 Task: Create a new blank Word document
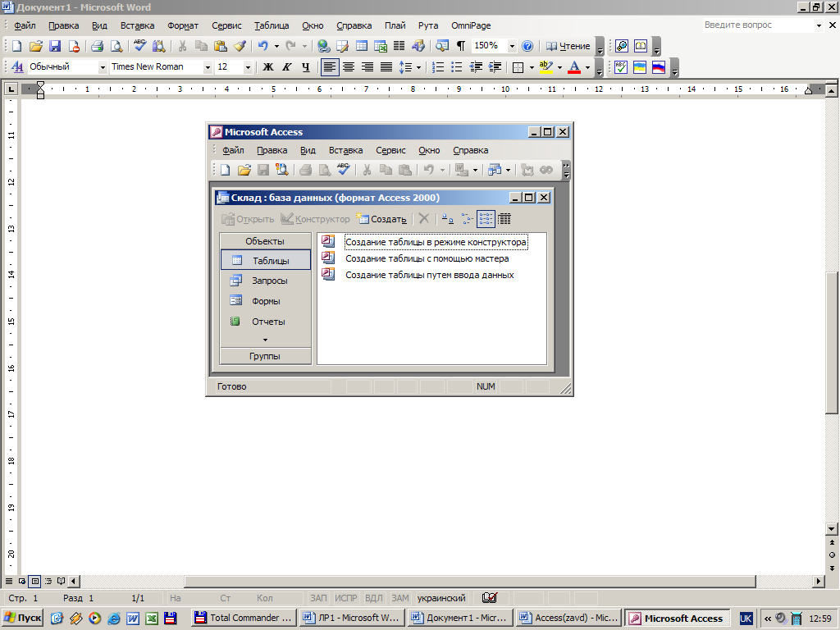click(x=16, y=46)
